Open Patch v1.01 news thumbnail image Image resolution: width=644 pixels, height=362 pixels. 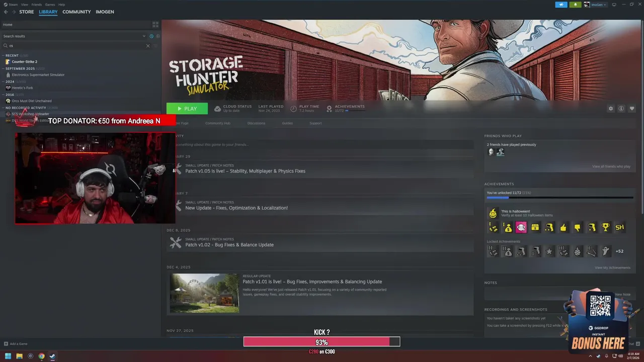click(204, 293)
